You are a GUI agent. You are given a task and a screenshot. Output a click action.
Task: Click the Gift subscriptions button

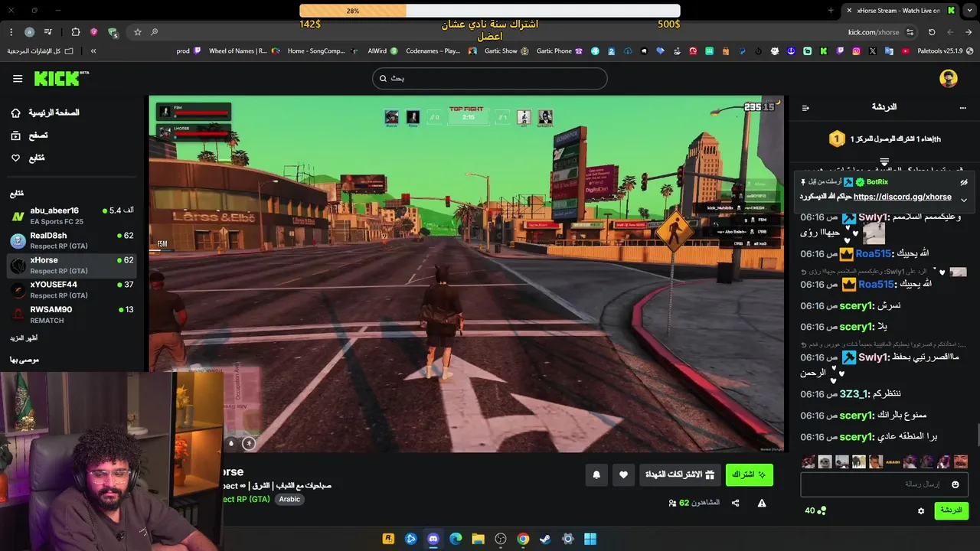(680, 474)
